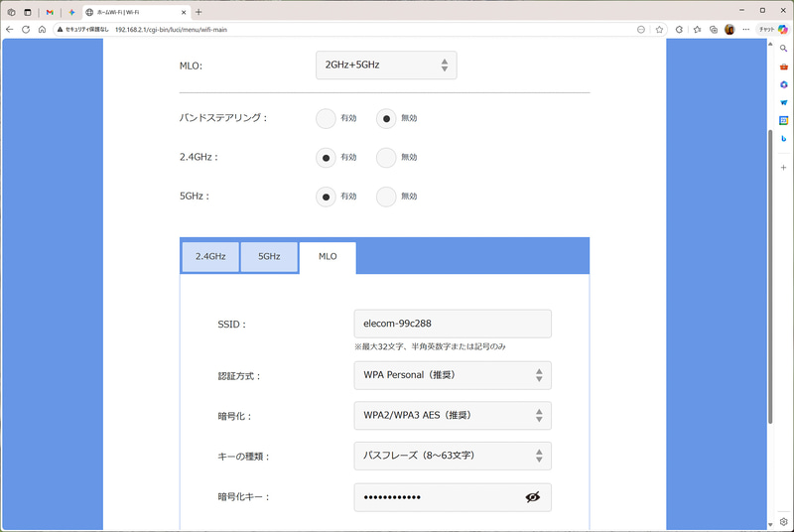Open sidebar settings gear at bottom
This screenshot has height=532, width=794.
tap(783, 522)
